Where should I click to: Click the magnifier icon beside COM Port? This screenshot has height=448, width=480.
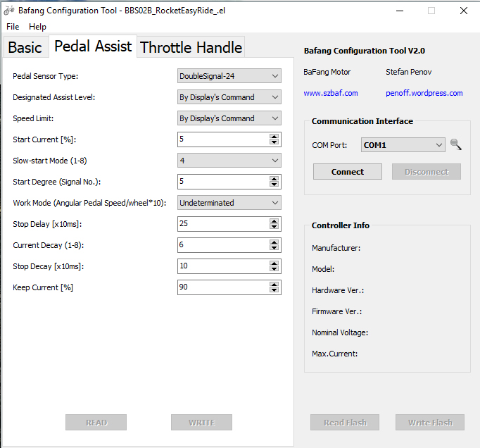point(456,144)
